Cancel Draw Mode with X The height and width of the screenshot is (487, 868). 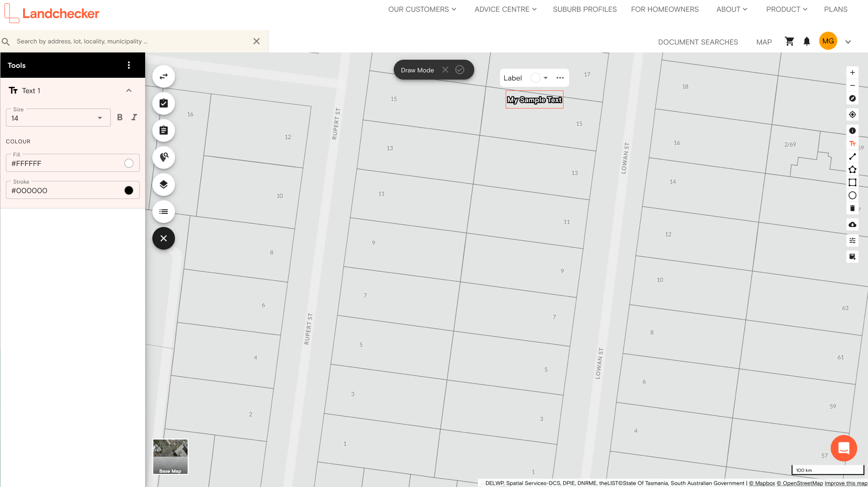point(445,70)
